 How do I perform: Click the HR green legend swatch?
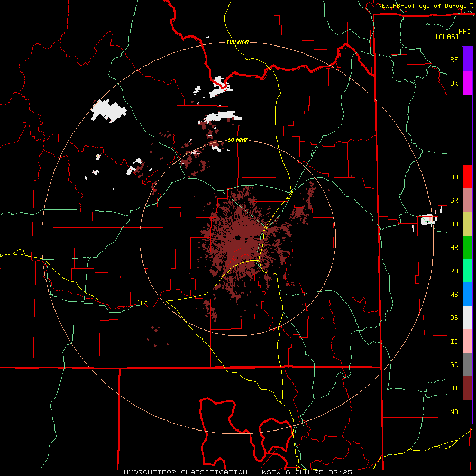[x=467, y=247]
